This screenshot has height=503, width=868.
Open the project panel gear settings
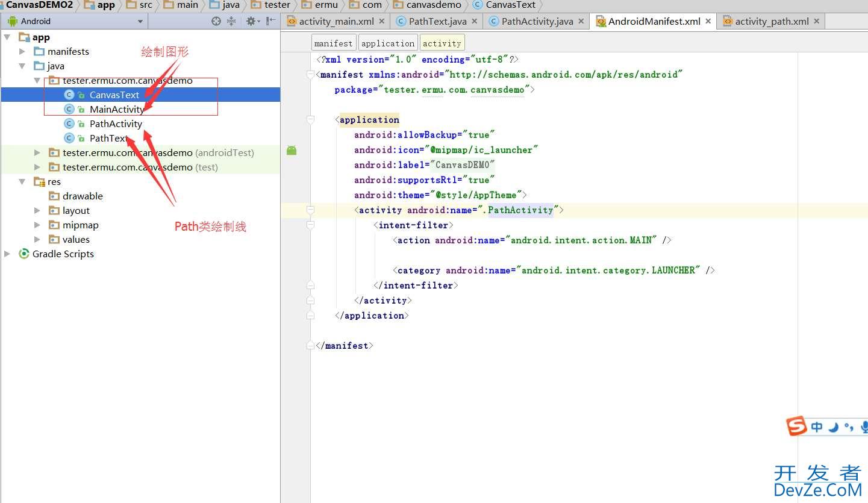click(252, 21)
